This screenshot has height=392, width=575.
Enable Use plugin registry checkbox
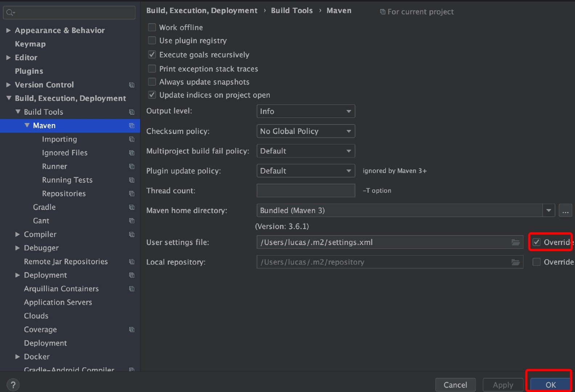(152, 40)
